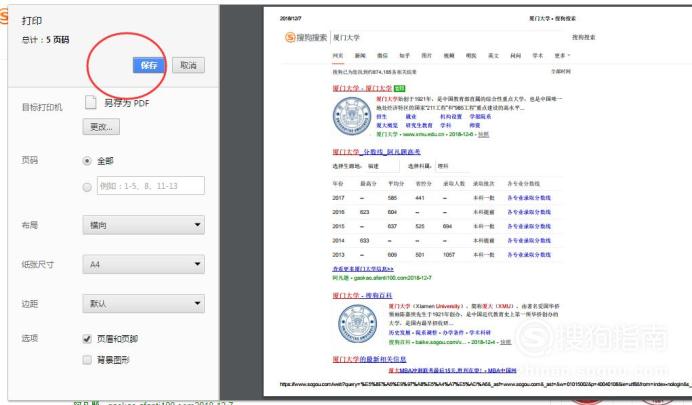Image resolution: width=692 pixels, height=405 pixels.
Task: Click the score line link in the 2013 row
Action: [x=529, y=255]
